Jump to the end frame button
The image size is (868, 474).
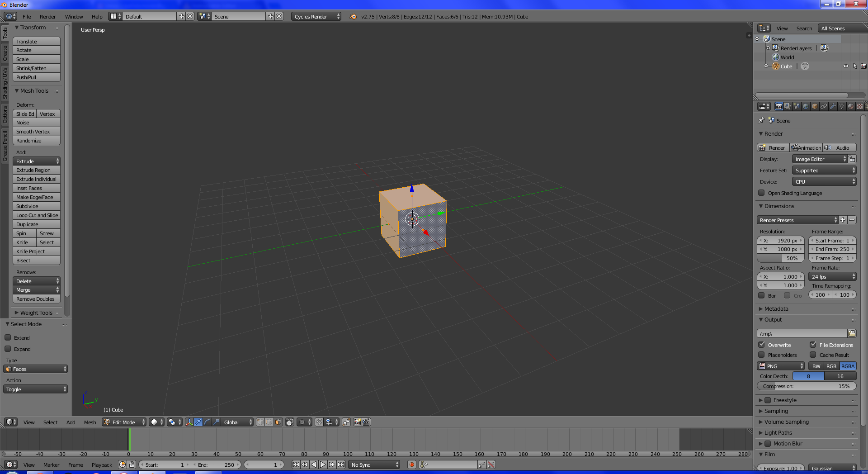coord(341,465)
